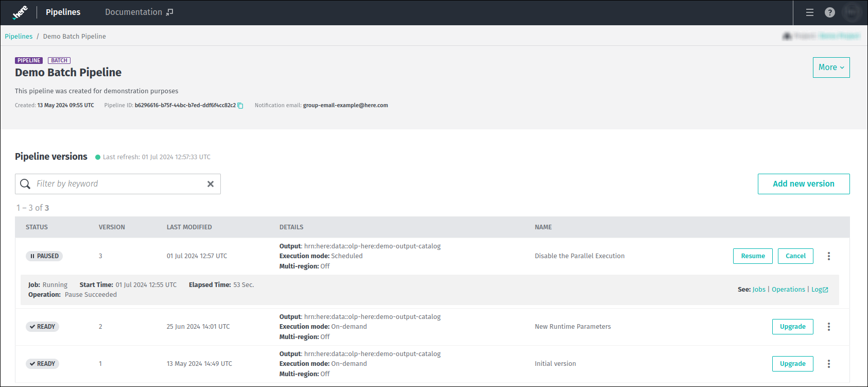Click the NAME column header
The width and height of the screenshot is (868, 387).
point(543,227)
